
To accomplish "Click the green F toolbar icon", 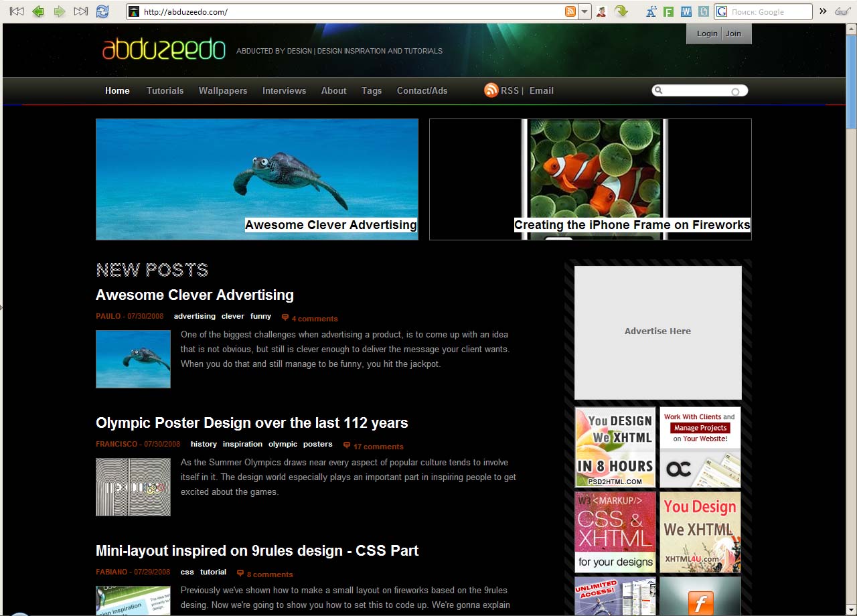I will pos(668,11).
